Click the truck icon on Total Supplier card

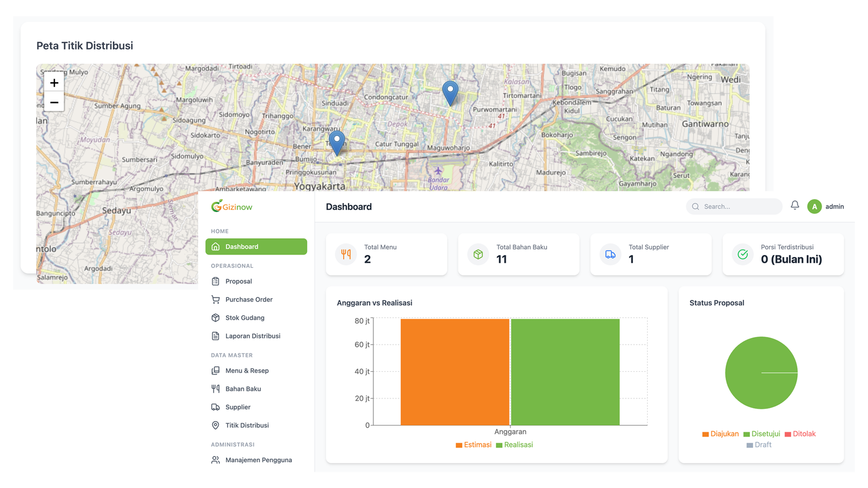[x=610, y=254]
